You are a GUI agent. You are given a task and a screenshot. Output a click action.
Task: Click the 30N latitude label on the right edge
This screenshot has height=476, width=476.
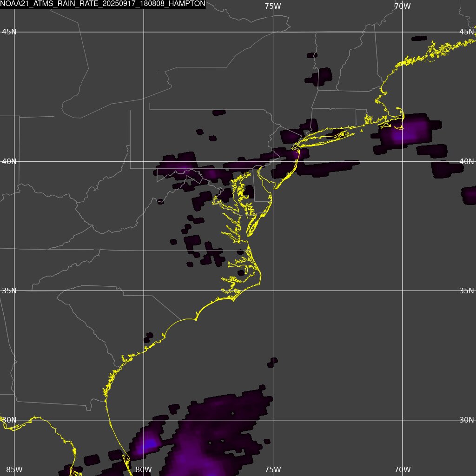467,420
